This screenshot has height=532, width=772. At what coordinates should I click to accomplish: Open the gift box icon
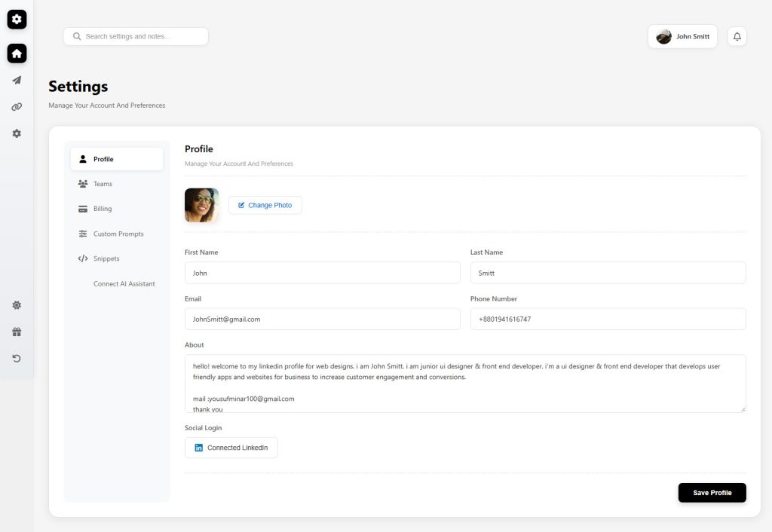tap(17, 332)
